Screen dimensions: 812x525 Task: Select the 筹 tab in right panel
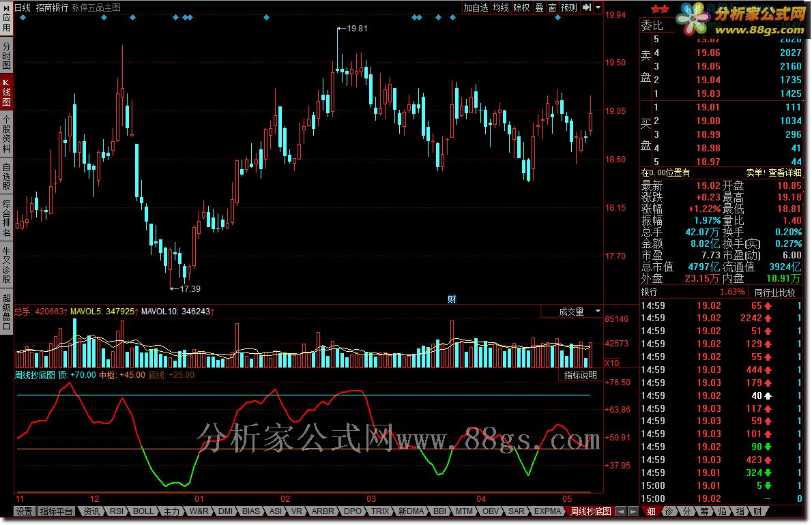pyautogui.click(x=704, y=511)
